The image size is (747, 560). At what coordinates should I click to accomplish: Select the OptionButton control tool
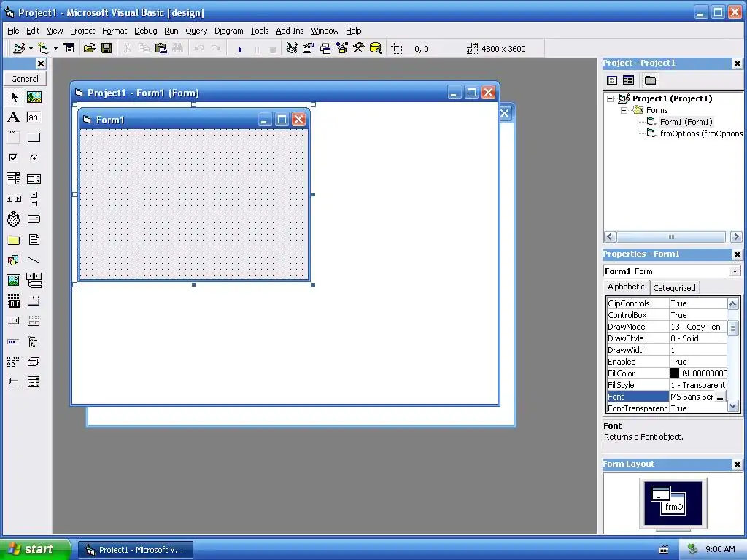click(34, 157)
